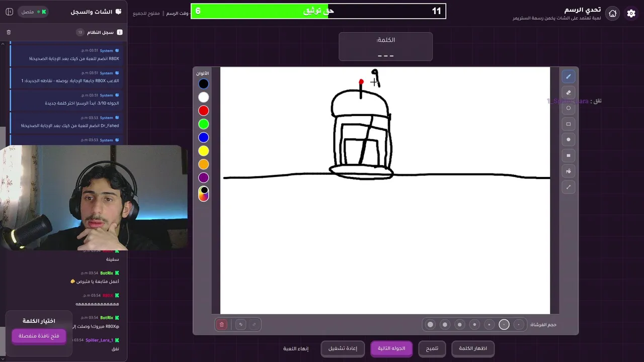644x362 pixels.
Task: Pick the third brush size dot
Action: [x=489, y=325]
